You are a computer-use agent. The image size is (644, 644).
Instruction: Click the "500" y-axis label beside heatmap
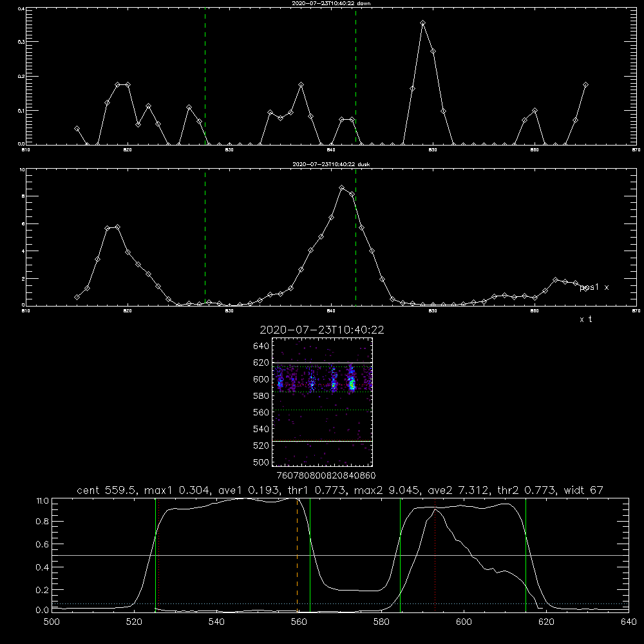point(261,462)
